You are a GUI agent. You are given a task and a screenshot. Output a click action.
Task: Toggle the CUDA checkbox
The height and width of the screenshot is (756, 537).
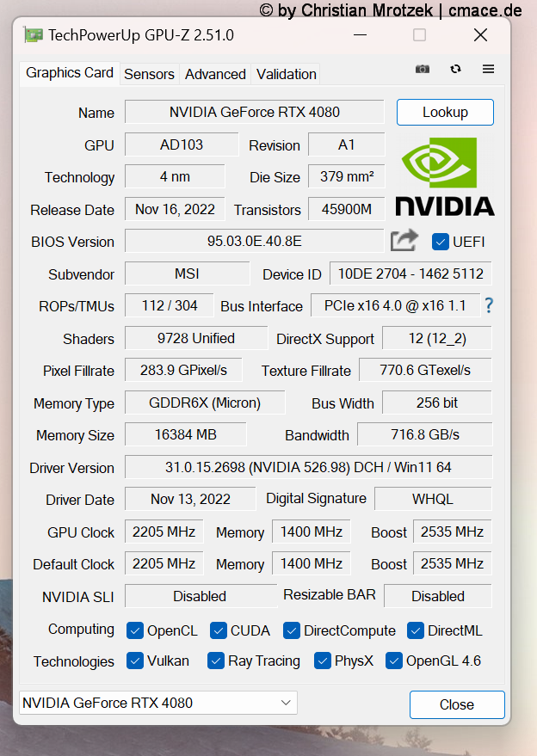click(x=219, y=630)
